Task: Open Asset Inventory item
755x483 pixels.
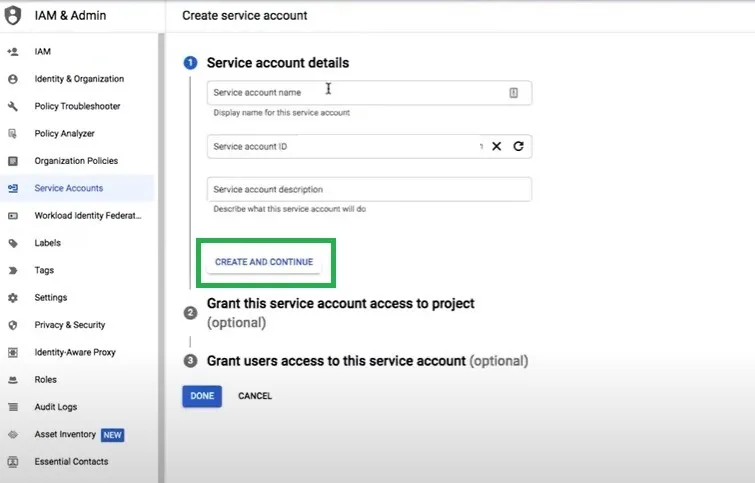Action: tap(77, 434)
